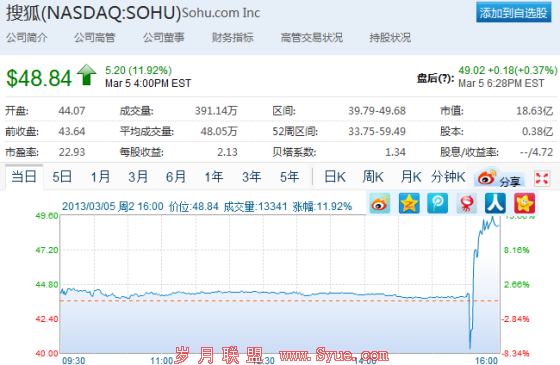Open 公司高管 link
The height and width of the screenshot is (365, 560).
click(x=95, y=37)
